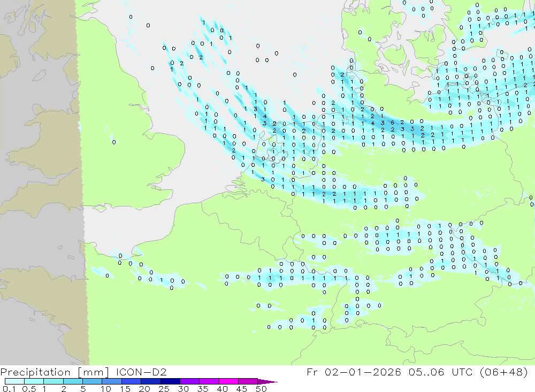
Task: Click the "30" legend scale label
Action: (183, 389)
